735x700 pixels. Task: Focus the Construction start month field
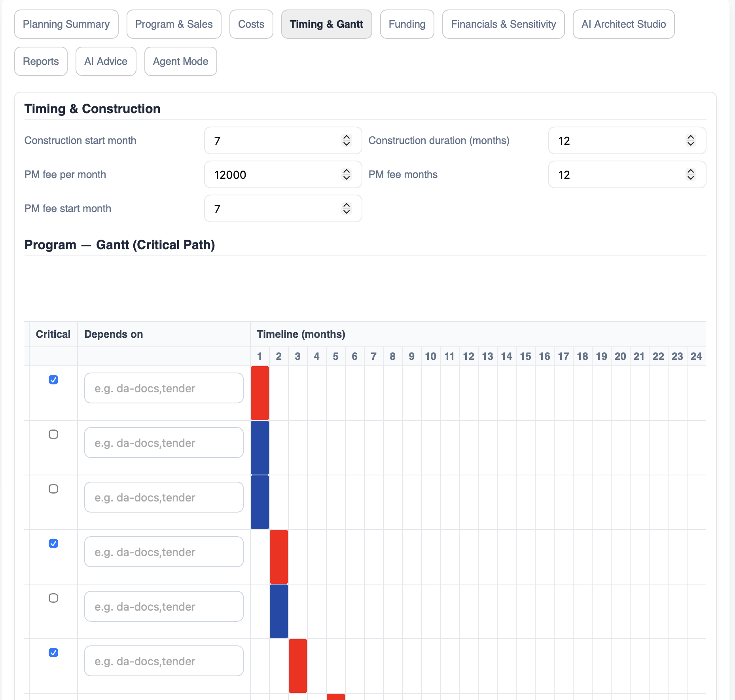[x=283, y=140]
